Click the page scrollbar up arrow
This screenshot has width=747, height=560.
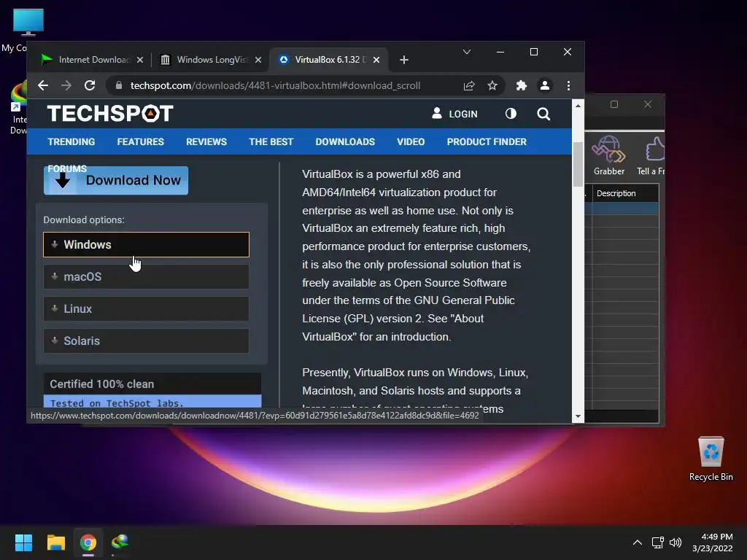[578, 105]
